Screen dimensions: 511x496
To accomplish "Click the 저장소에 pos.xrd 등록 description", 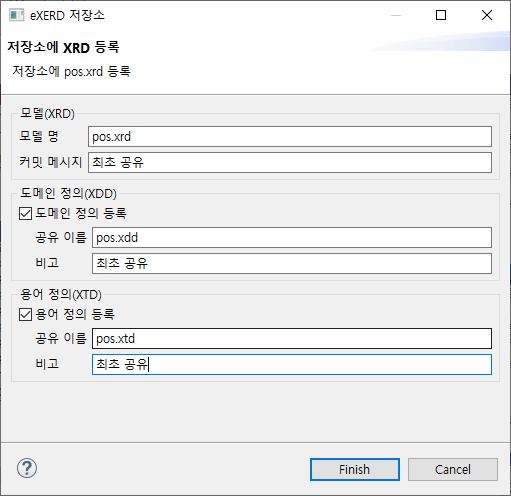I will pyautogui.click(x=71, y=71).
